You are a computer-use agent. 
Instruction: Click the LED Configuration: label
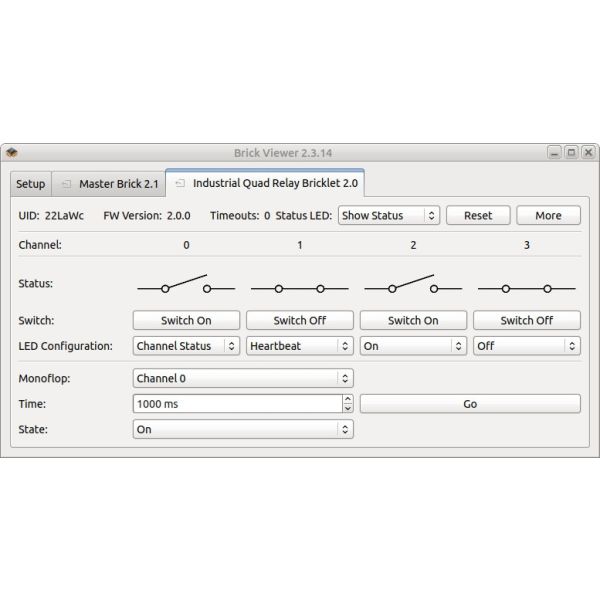(65, 346)
